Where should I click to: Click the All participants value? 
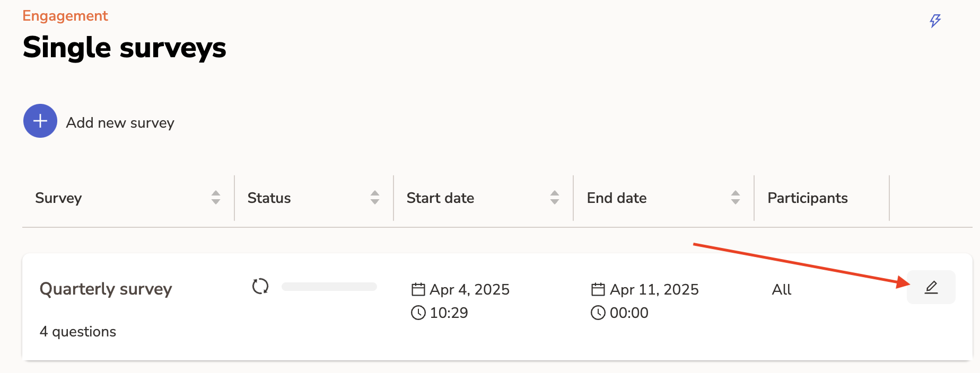(781, 289)
